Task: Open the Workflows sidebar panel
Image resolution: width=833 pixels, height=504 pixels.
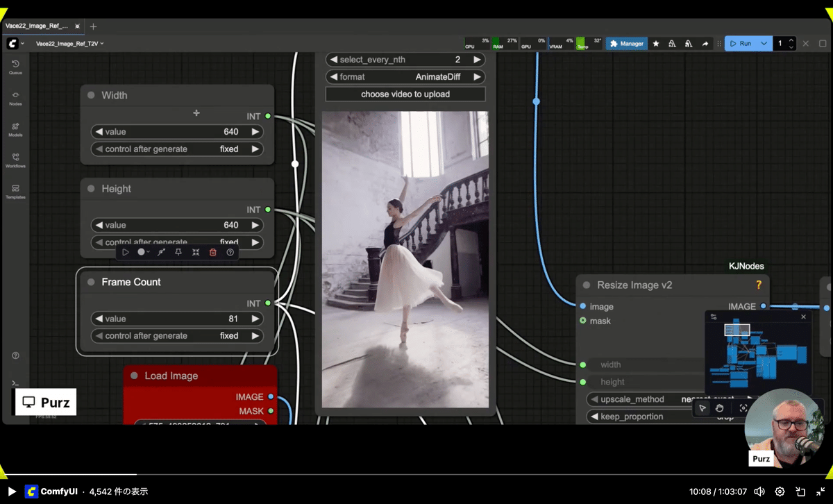Action: [15, 160]
